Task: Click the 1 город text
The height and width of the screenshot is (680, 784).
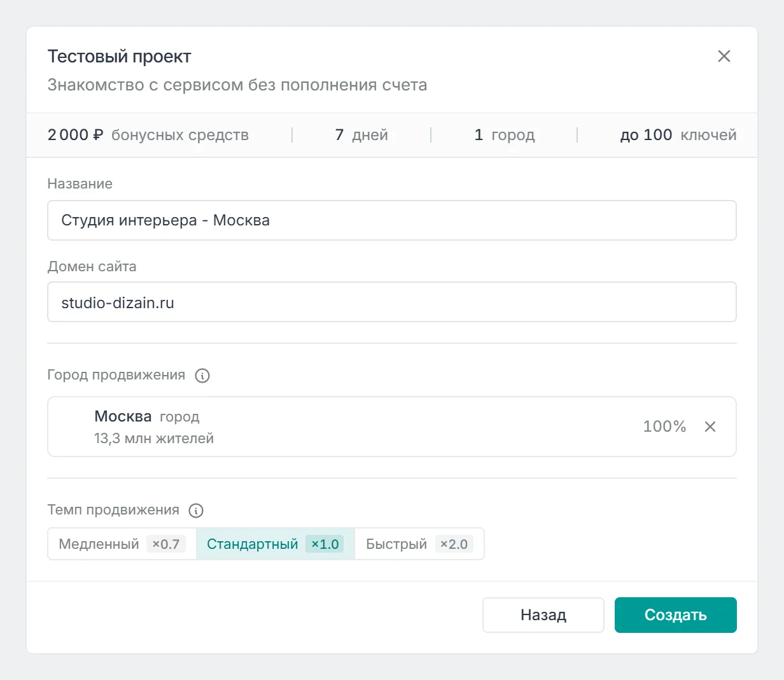Action: click(505, 135)
